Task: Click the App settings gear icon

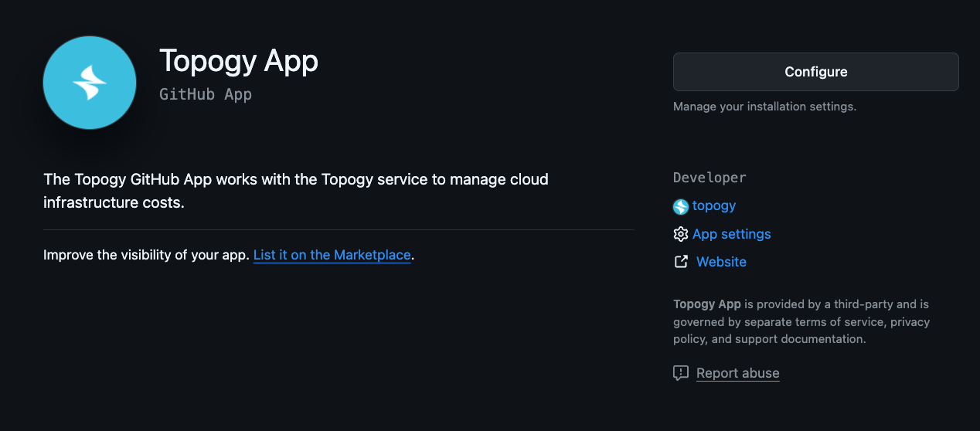Action: click(x=681, y=234)
